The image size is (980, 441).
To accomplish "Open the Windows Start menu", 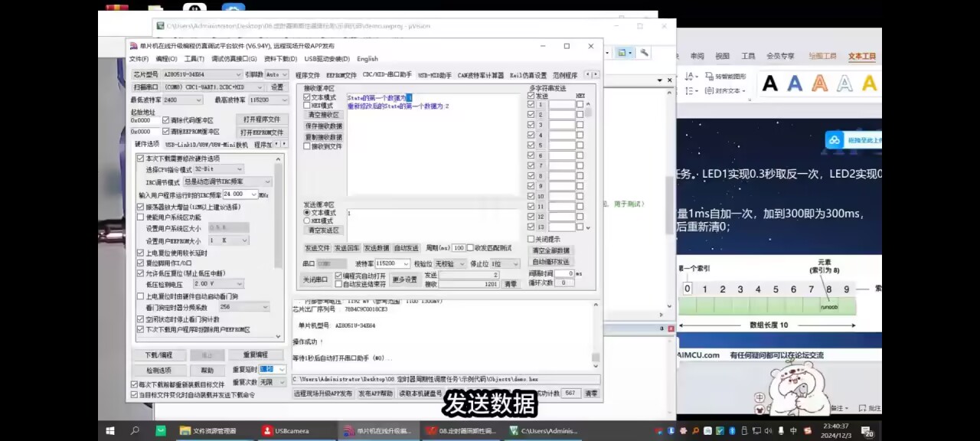I will (x=110, y=430).
